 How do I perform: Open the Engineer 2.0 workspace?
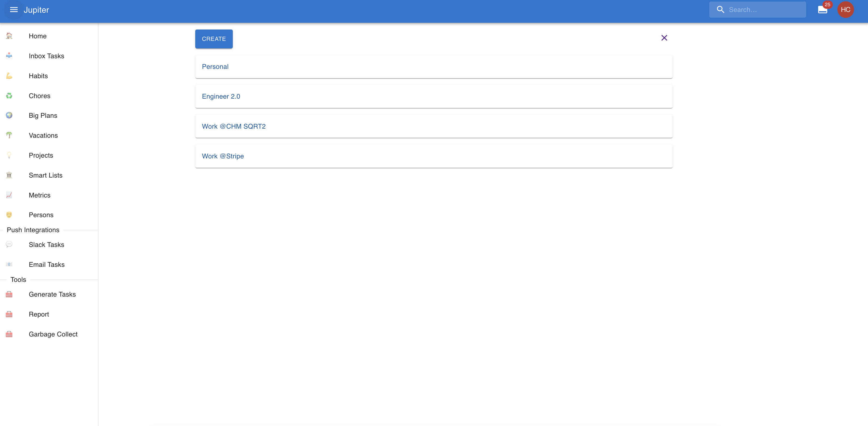tap(221, 96)
